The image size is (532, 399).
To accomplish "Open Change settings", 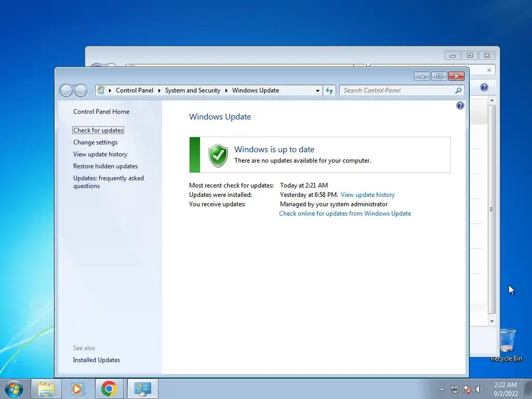I will [96, 142].
